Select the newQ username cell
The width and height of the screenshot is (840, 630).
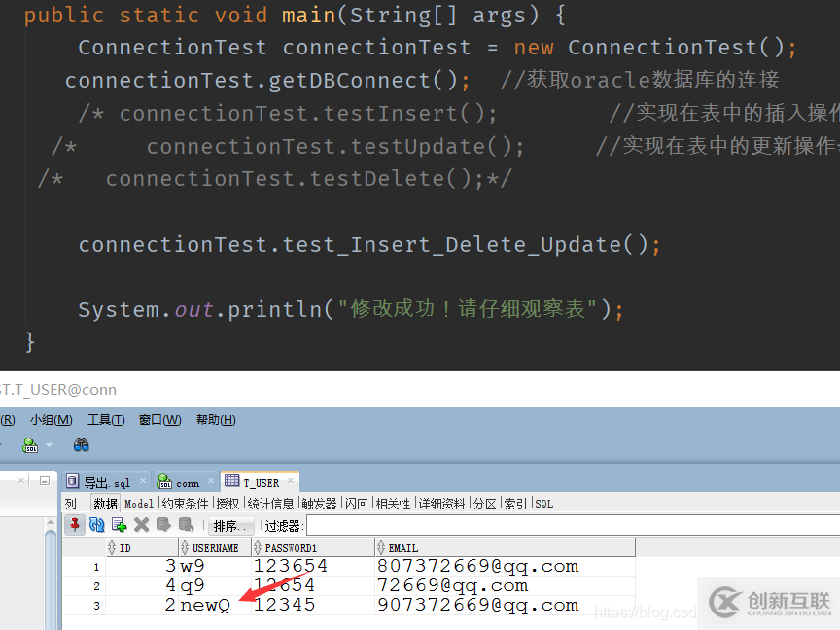click(x=206, y=605)
